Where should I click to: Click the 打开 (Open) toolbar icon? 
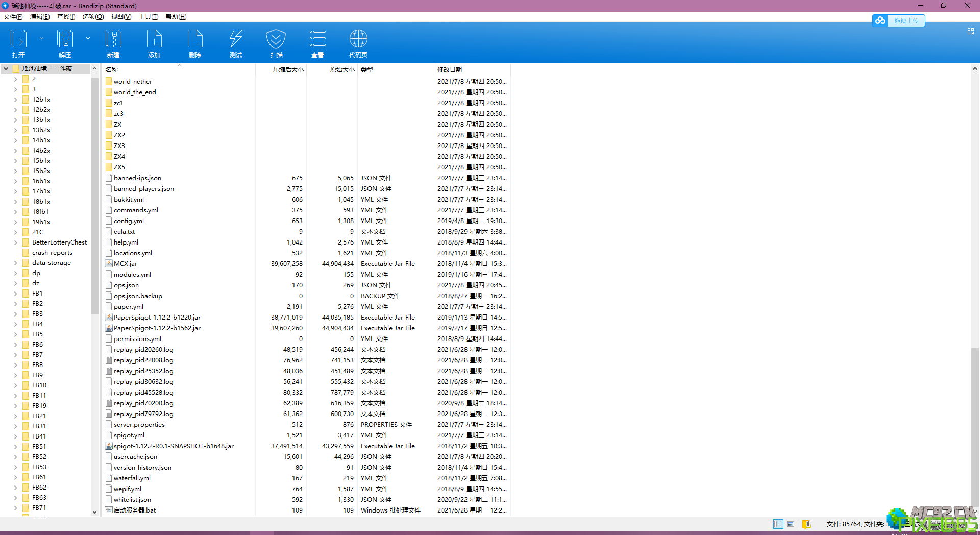click(x=19, y=39)
